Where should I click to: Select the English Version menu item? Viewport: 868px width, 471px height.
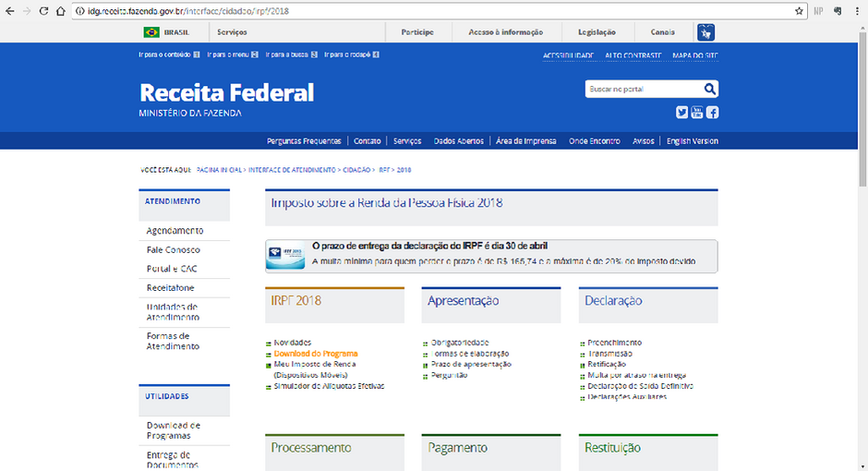(x=692, y=141)
